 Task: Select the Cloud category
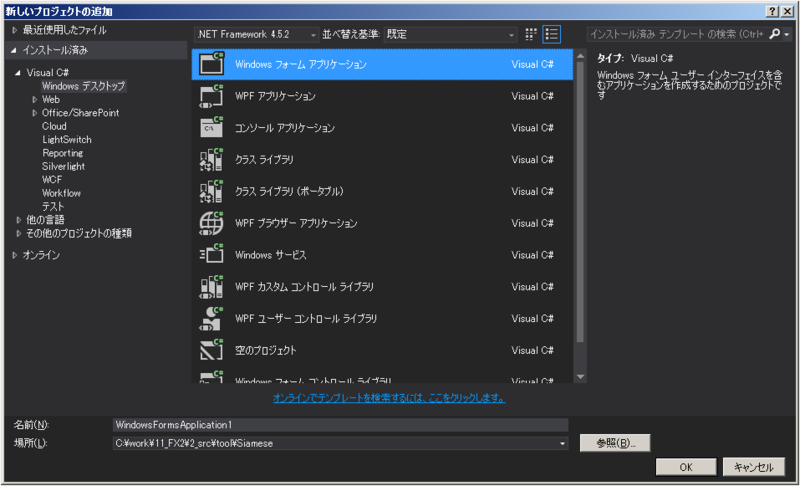pyautogui.click(x=54, y=126)
